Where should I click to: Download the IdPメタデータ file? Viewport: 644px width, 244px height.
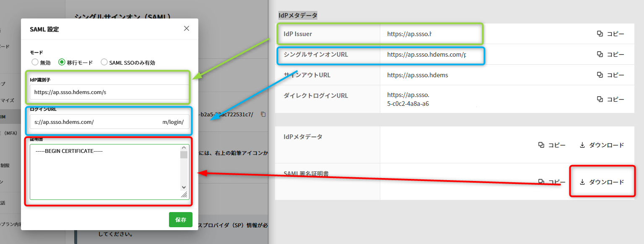click(x=602, y=145)
